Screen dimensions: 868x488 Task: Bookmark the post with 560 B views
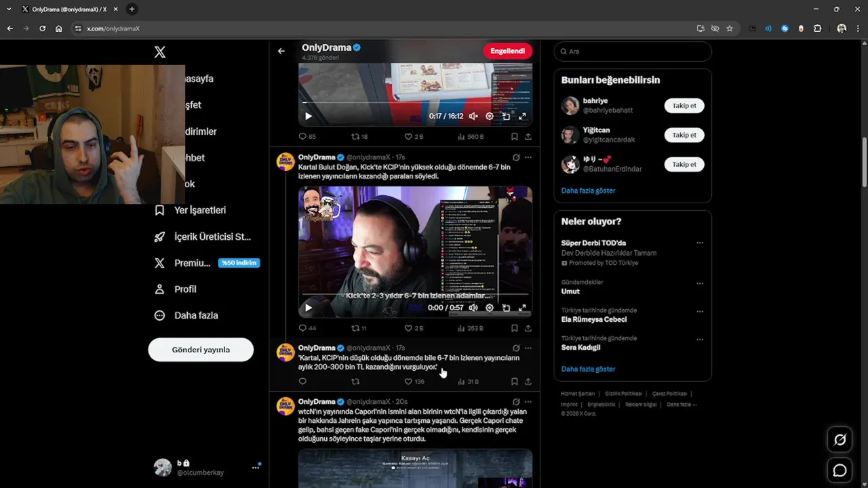(x=515, y=136)
